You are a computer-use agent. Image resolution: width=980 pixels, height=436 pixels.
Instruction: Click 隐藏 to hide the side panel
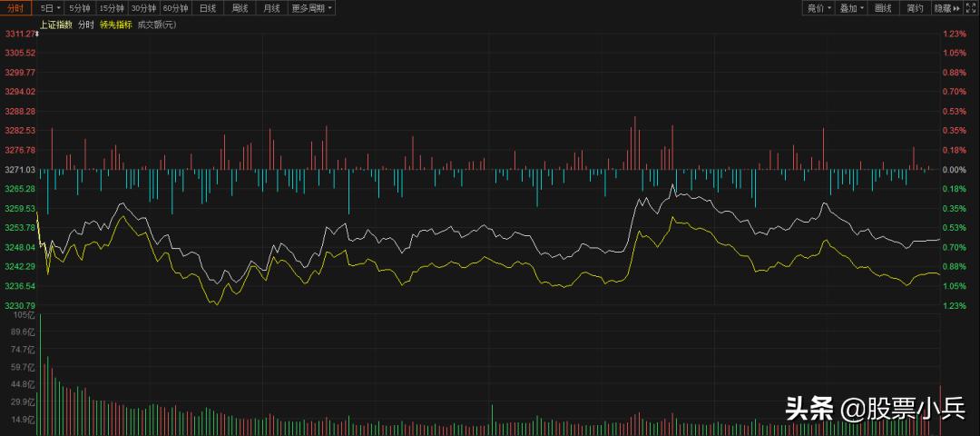coord(946,8)
